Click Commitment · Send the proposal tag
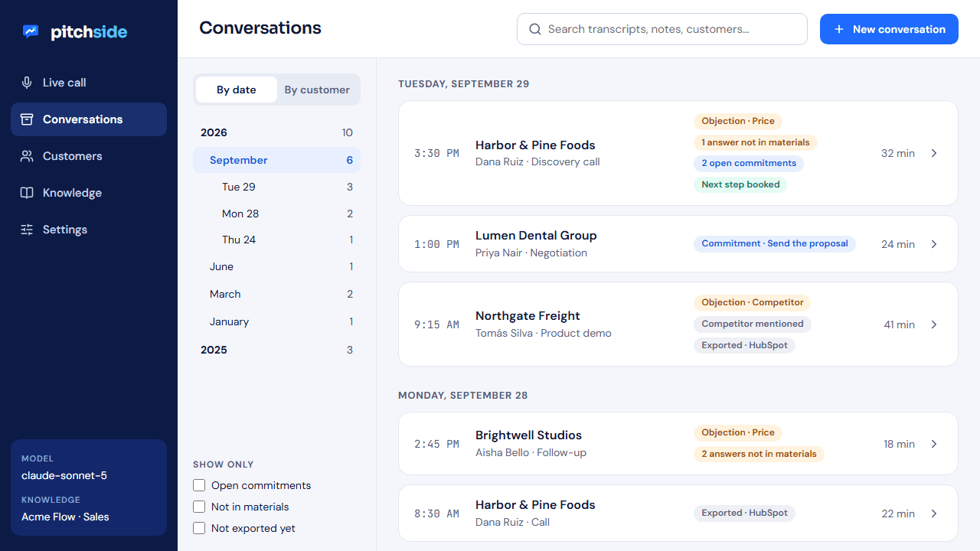Image resolution: width=980 pixels, height=551 pixels. pos(775,243)
